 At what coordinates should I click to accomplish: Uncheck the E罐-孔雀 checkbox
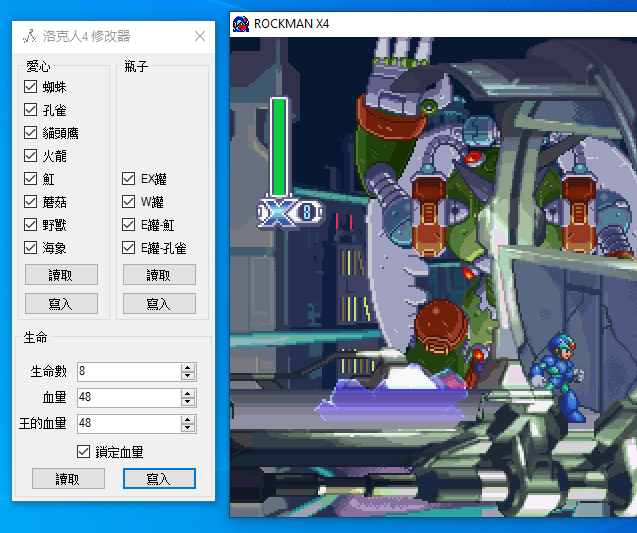[128, 247]
